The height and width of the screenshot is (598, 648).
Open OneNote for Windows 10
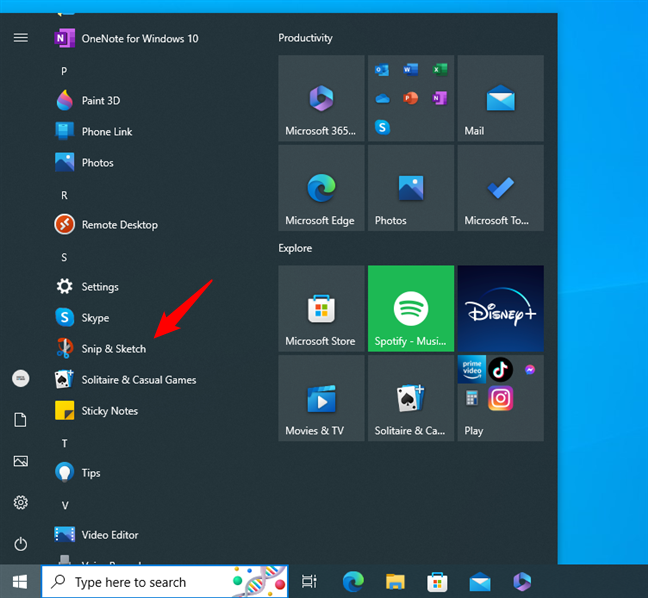pyautogui.click(x=126, y=38)
